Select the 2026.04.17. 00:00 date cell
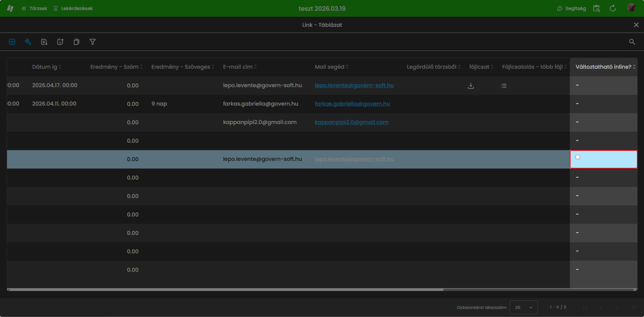The width and height of the screenshot is (644, 317). 55,85
